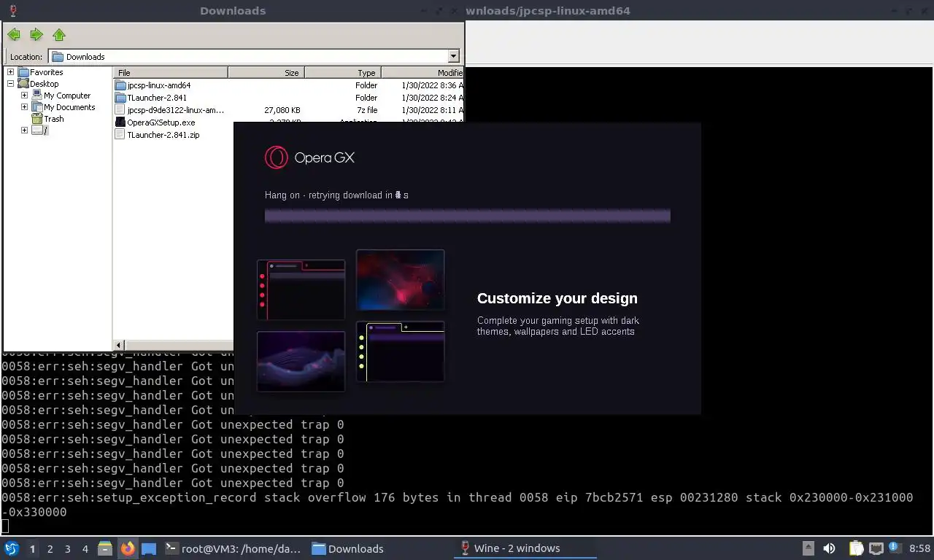Click the jpcsp-linux-amd64 folder icon
This screenshot has height=560, width=934.
click(x=120, y=85)
